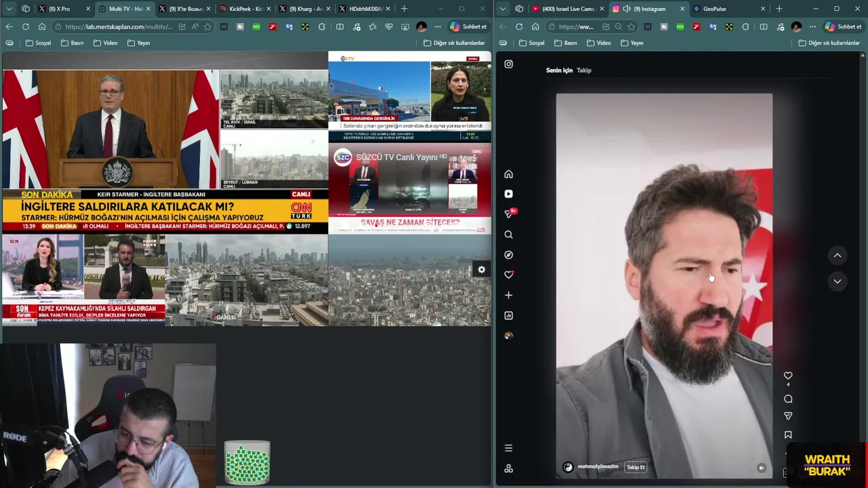868x488 pixels.
Task: Switch to the KickPeek tab
Action: point(245,9)
